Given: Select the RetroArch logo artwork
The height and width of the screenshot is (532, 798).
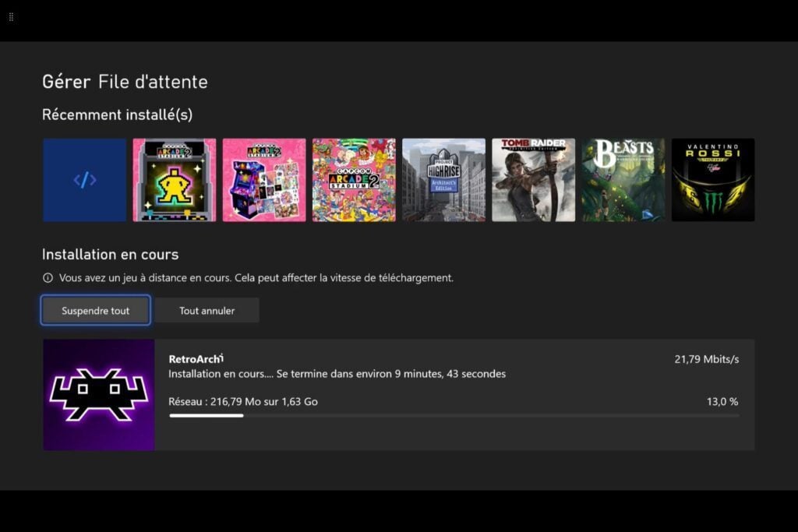Looking at the screenshot, I should 99,395.
